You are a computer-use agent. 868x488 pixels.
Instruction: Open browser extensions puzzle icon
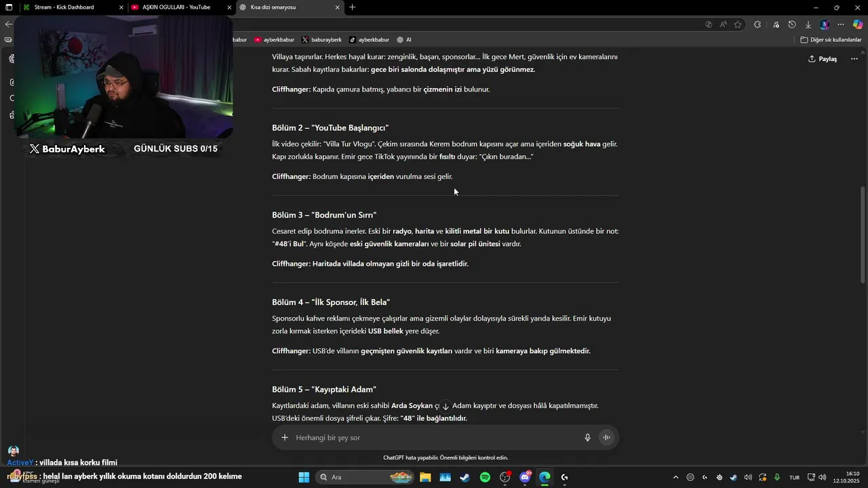point(757,24)
